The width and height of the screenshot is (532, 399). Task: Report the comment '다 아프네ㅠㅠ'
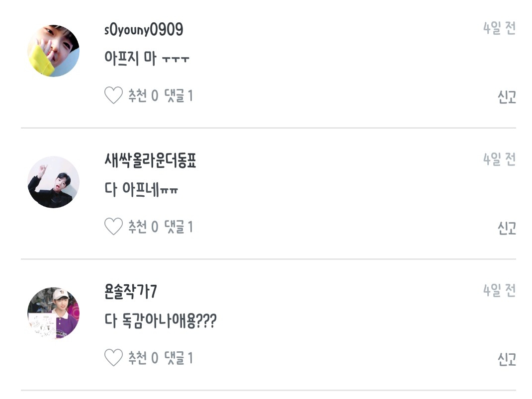[507, 228]
